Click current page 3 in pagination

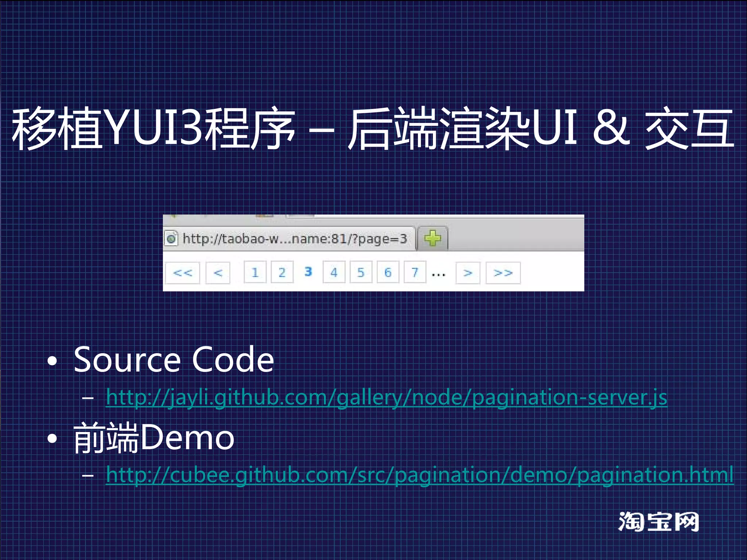(x=308, y=272)
